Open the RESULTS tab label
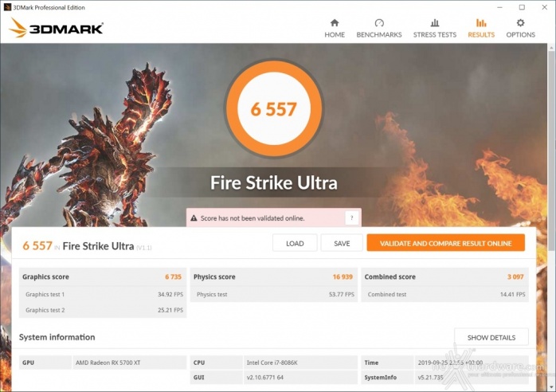 (x=481, y=35)
